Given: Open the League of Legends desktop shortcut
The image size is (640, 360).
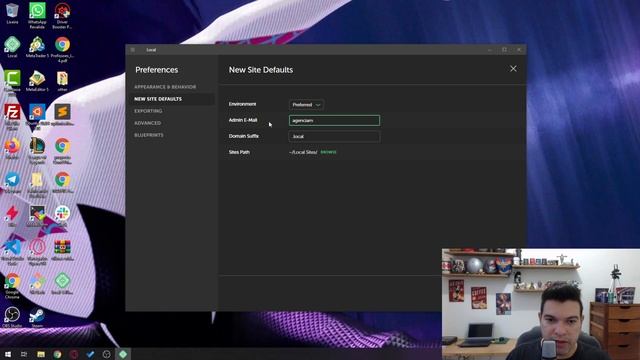Looking at the screenshot, I should tap(37, 150).
